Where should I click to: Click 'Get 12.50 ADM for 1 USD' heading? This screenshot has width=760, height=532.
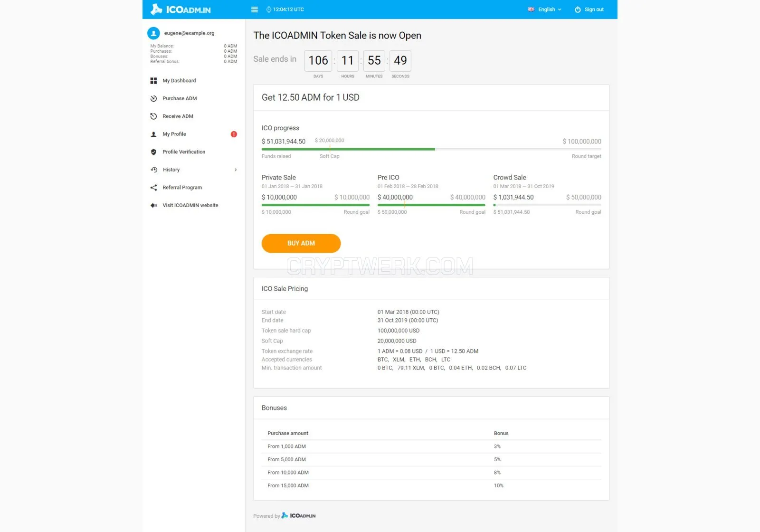point(311,97)
